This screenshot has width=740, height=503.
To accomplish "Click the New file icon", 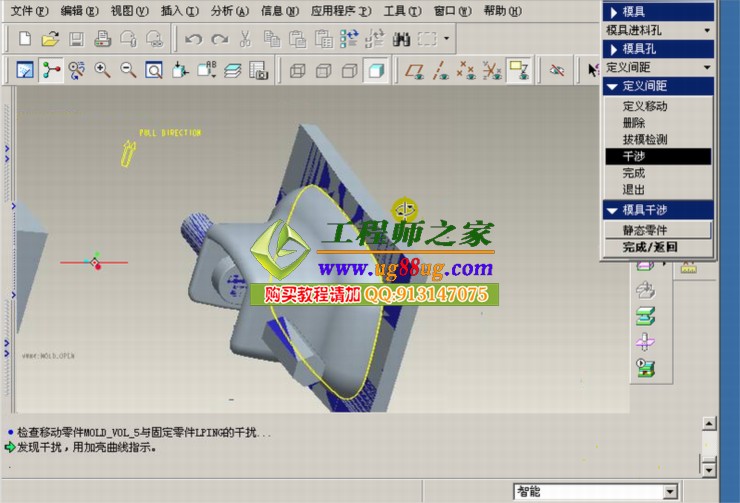I will [25, 40].
